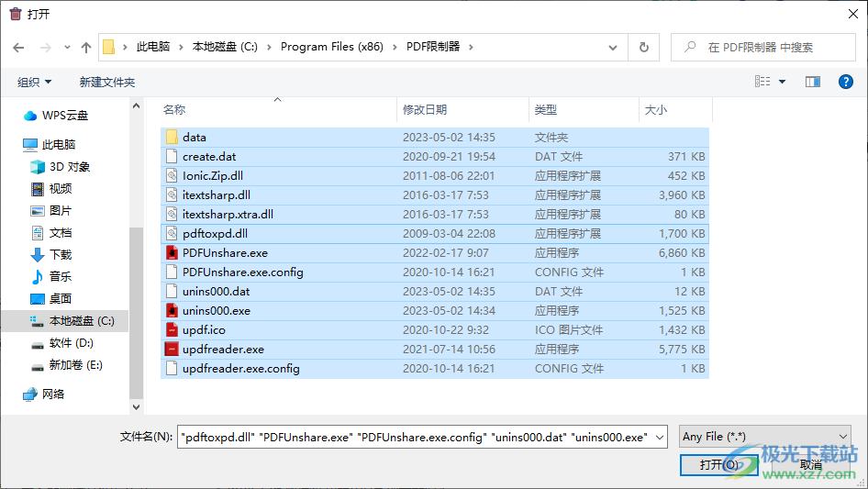The image size is (868, 489).
Task: Click Program Files (x86) breadcrumb
Action: point(331,47)
